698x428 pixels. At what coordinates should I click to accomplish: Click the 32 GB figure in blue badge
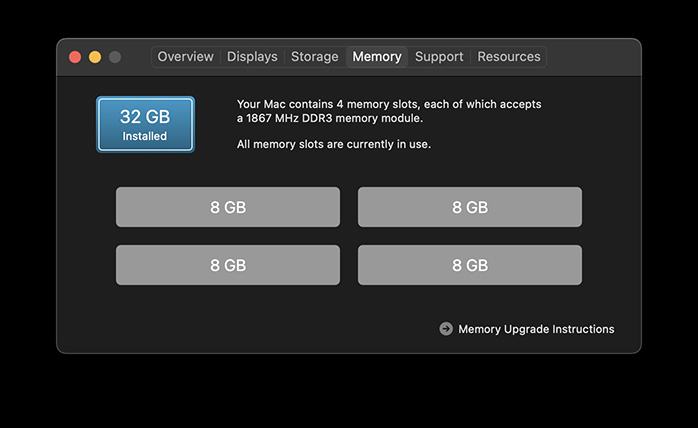click(x=145, y=116)
